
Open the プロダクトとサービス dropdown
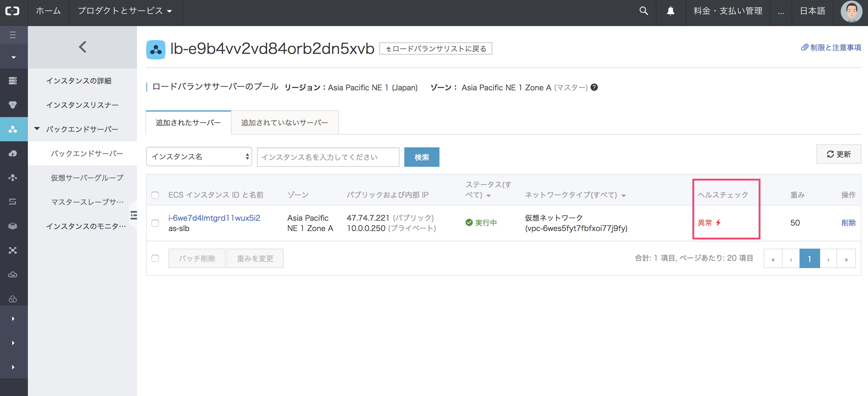click(x=125, y=11)
